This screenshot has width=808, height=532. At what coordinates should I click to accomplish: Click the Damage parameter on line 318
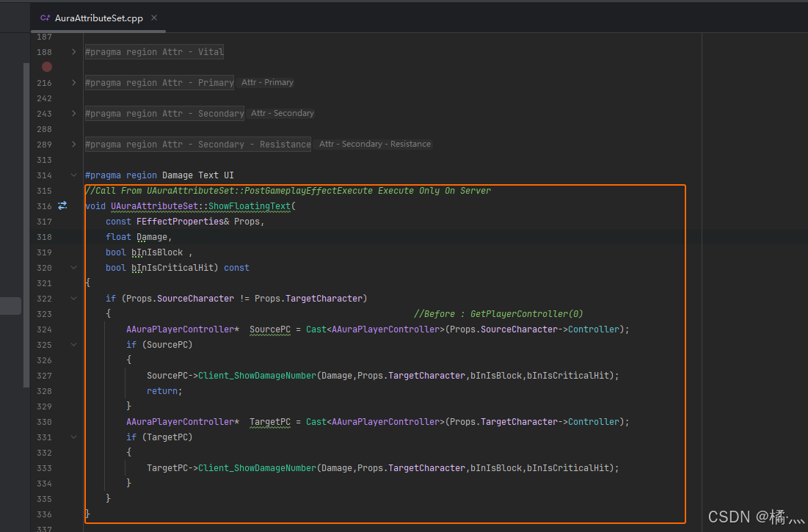tap(152, 237)
